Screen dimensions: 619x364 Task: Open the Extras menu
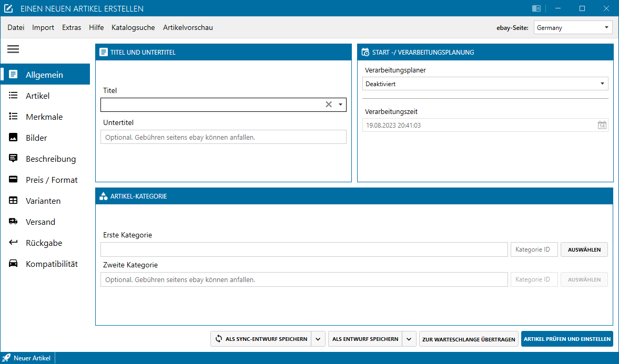point(72,28)
